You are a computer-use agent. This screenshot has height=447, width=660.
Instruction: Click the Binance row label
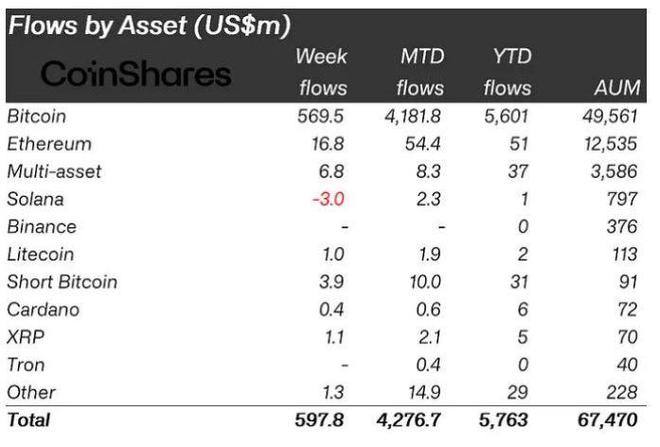tap(41, 227)
